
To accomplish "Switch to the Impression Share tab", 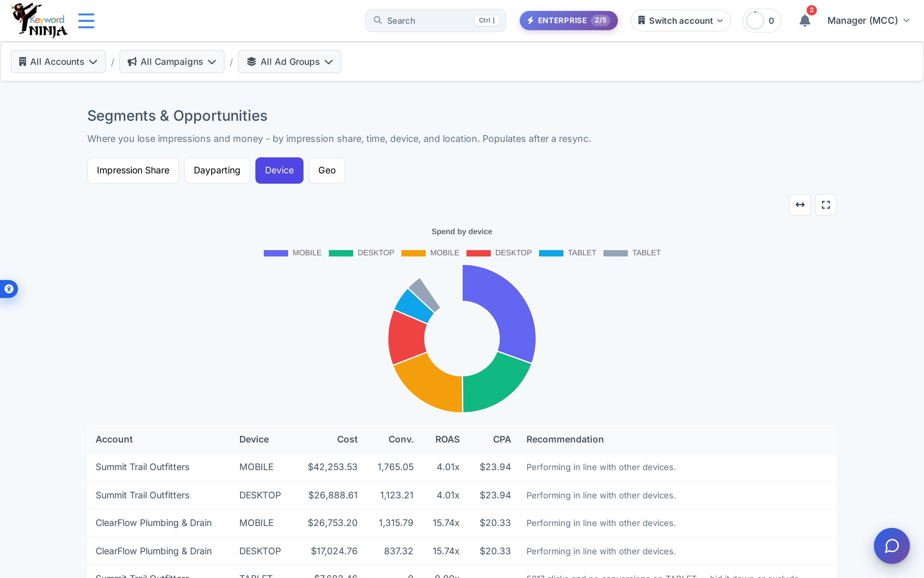I will pyautogui.click(x=133, y=171).
